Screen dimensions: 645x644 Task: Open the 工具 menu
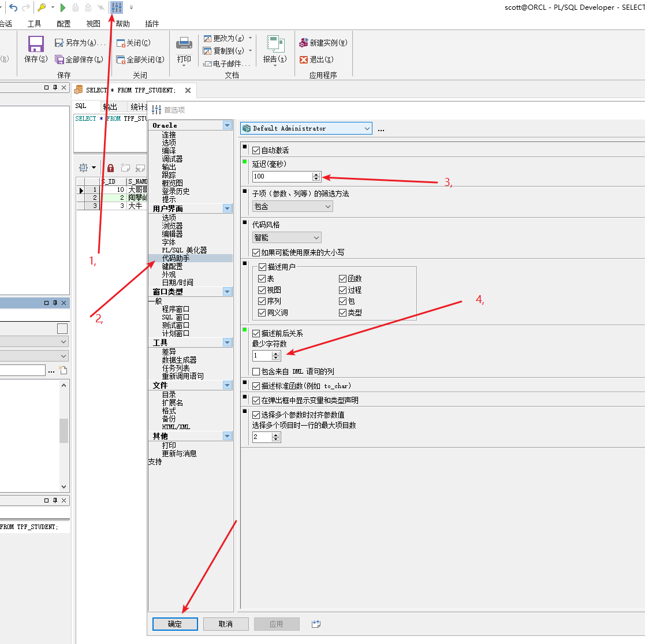pos(34,24)
